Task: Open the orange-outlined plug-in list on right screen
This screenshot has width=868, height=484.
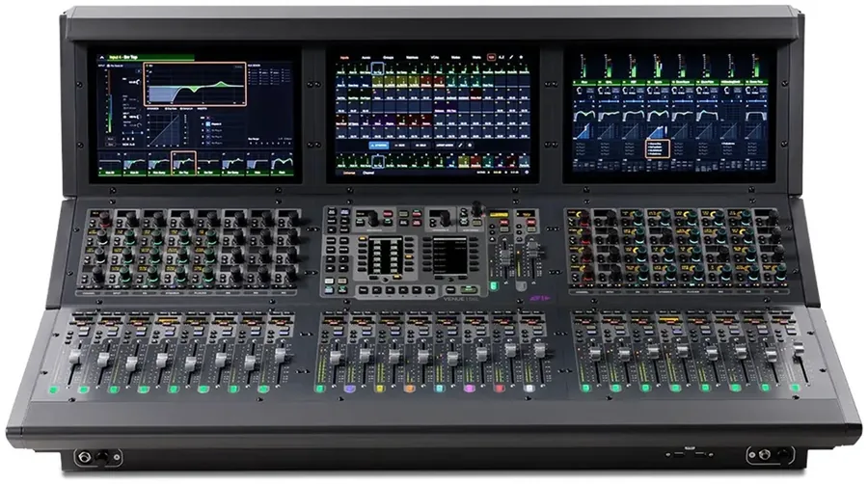Action: click(x=658, y=148)
